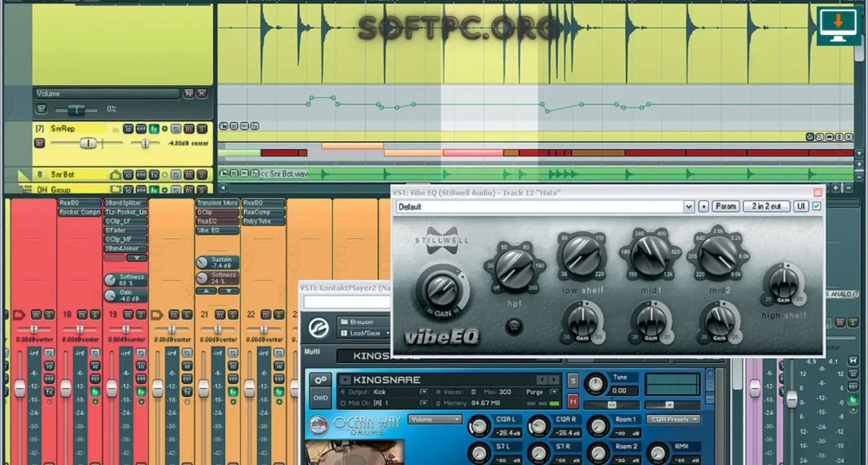This screenshot has height=465, width=868.
Task: Open io routing for SnrRep track
Action: 128,129
